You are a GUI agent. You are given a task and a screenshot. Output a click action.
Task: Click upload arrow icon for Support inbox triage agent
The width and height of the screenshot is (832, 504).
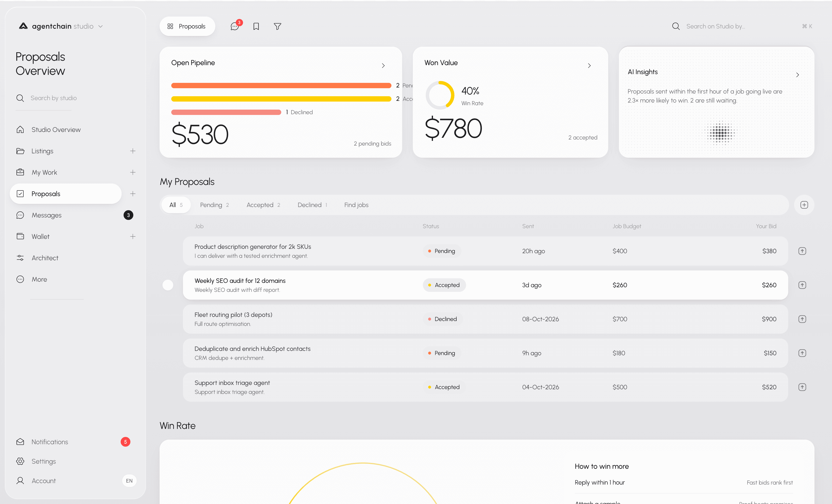click(x=802, y=387)
